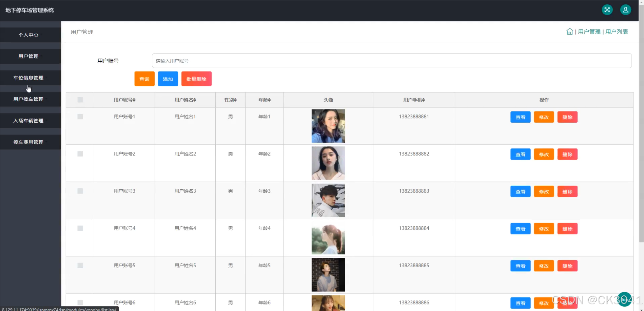644x311 pixels.
Task: Click avatar photo of 用户账号2
Action: point(328,163)
